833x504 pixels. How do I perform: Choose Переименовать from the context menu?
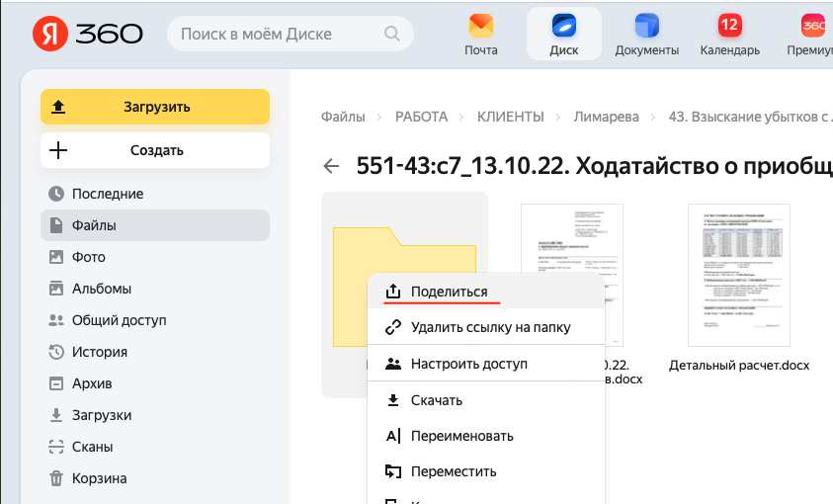486,436
